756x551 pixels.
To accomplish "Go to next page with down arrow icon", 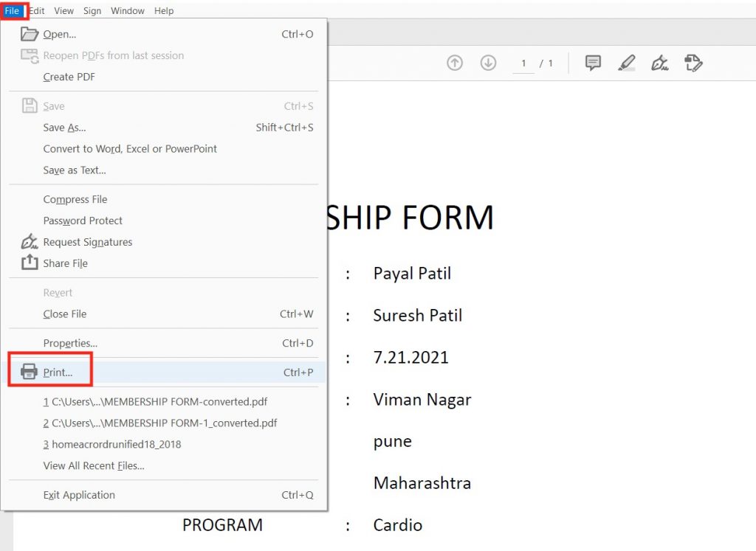I will coord(488,63).
